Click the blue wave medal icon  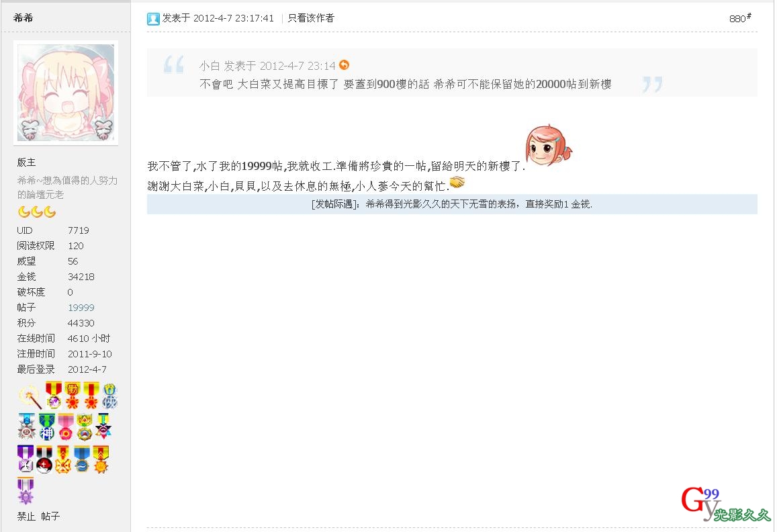click(82, 459)
